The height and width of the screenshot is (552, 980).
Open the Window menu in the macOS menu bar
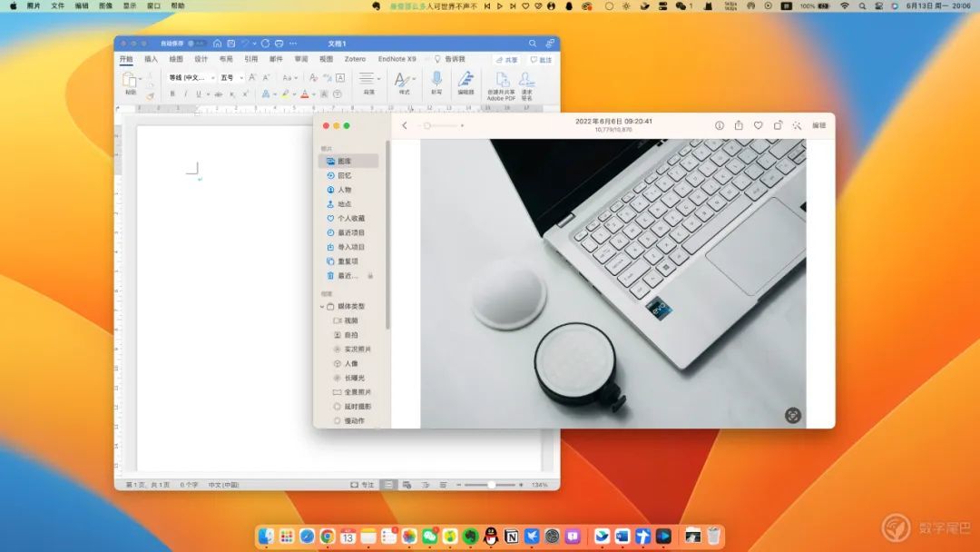coord(153,5)
